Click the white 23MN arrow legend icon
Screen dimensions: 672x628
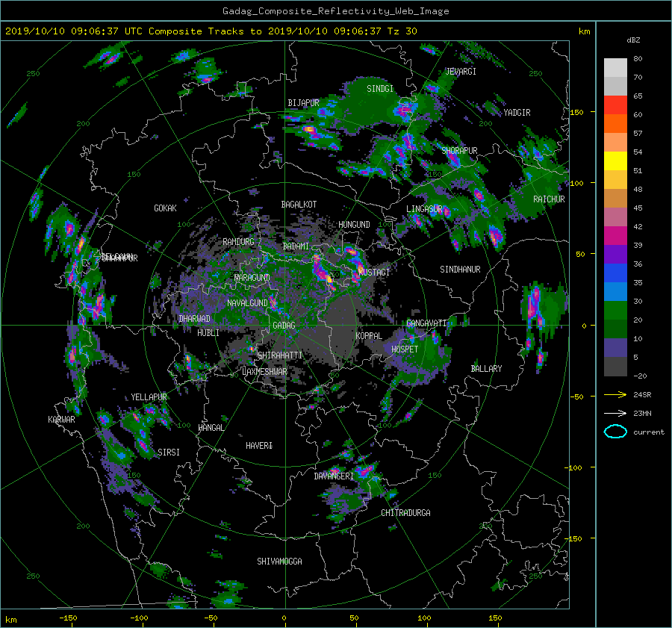pos(615,413)
